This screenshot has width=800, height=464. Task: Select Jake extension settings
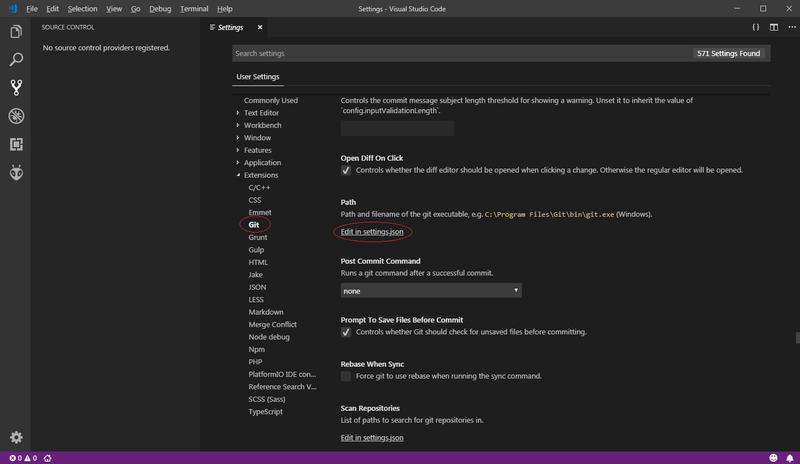click(256, 275)
